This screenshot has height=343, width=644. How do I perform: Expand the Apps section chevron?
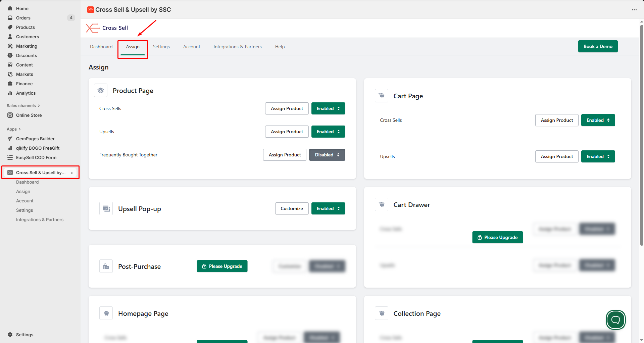click(x=20, y=129)
